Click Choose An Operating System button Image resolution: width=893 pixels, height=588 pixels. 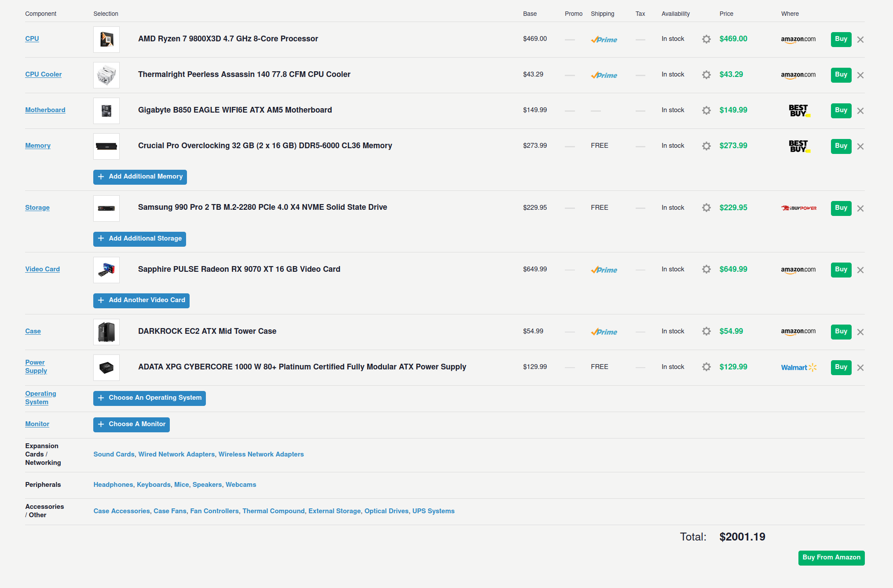tap(150, 398)
